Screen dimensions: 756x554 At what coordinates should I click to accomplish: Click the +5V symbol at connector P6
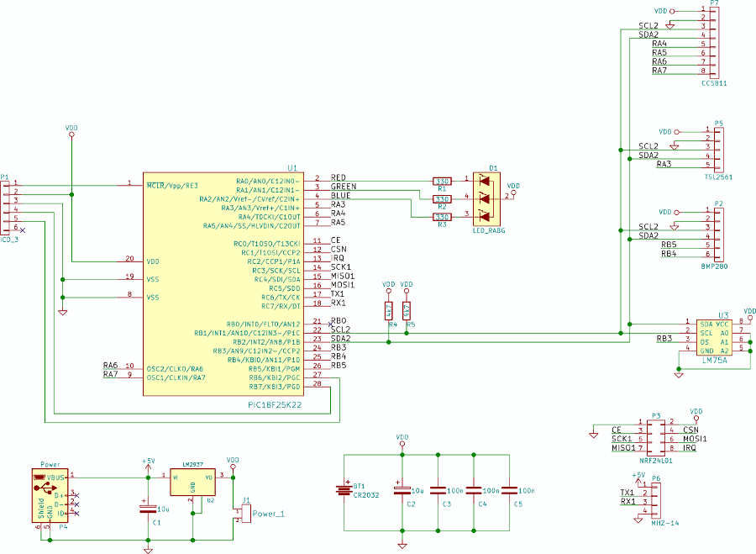tap(638, 477)
